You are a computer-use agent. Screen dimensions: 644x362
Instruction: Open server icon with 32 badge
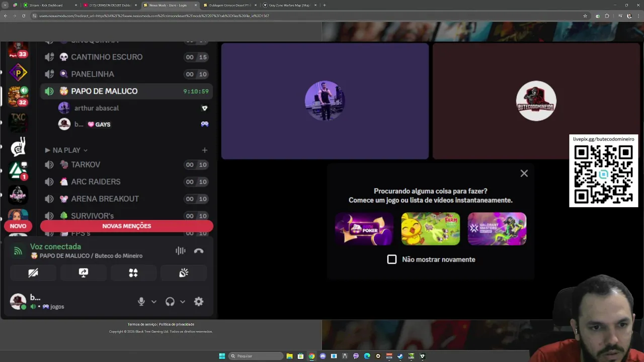(18, 97)
